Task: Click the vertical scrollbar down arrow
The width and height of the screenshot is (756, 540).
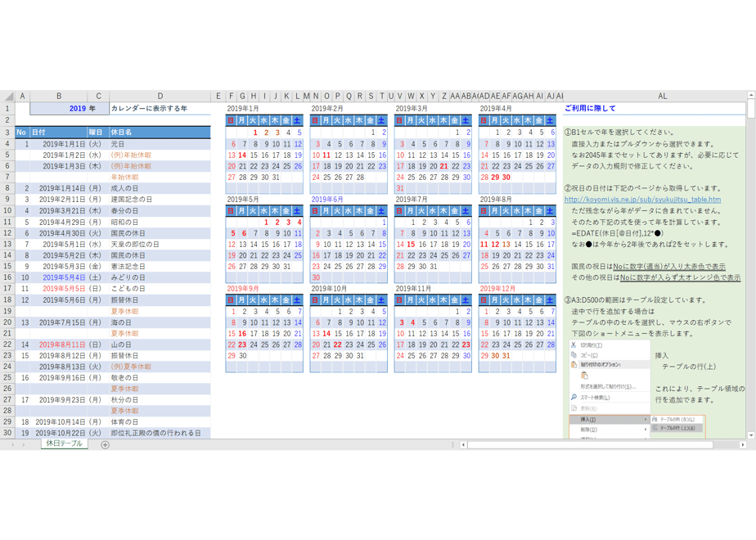Action: tap(751, 435)
